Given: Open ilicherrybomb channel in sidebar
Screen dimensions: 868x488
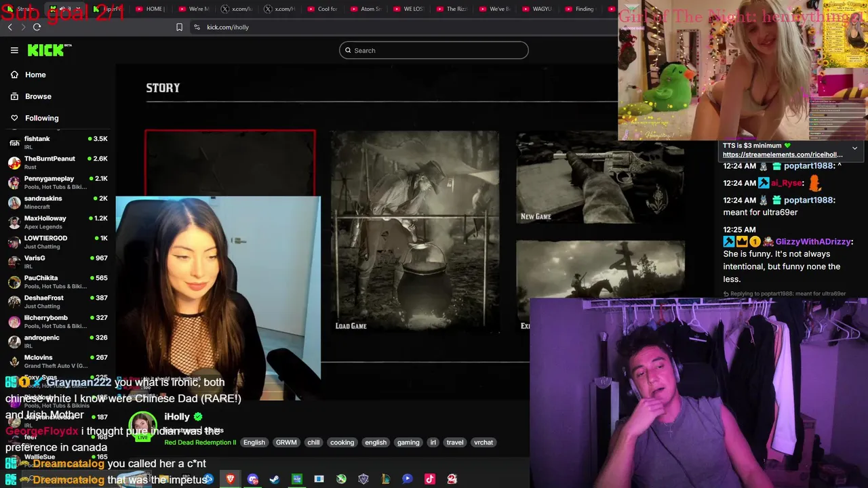Looking at the screenshot, I should point(58,321).
